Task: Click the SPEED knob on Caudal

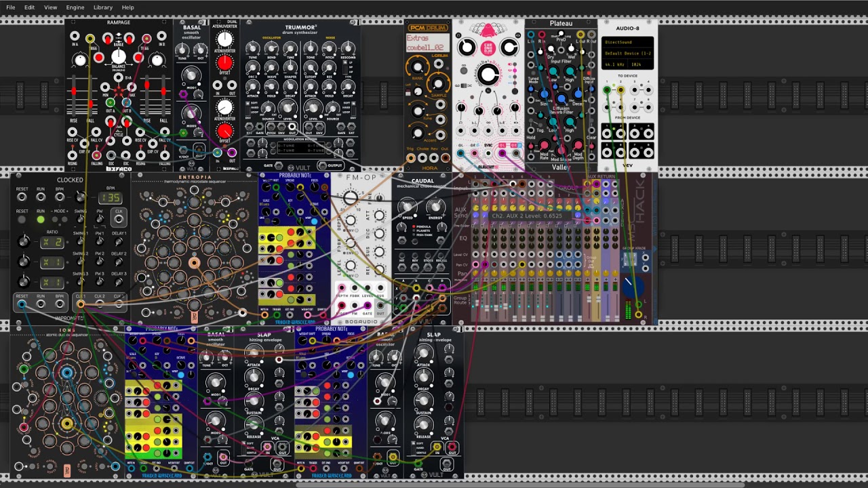Action: 407,207
